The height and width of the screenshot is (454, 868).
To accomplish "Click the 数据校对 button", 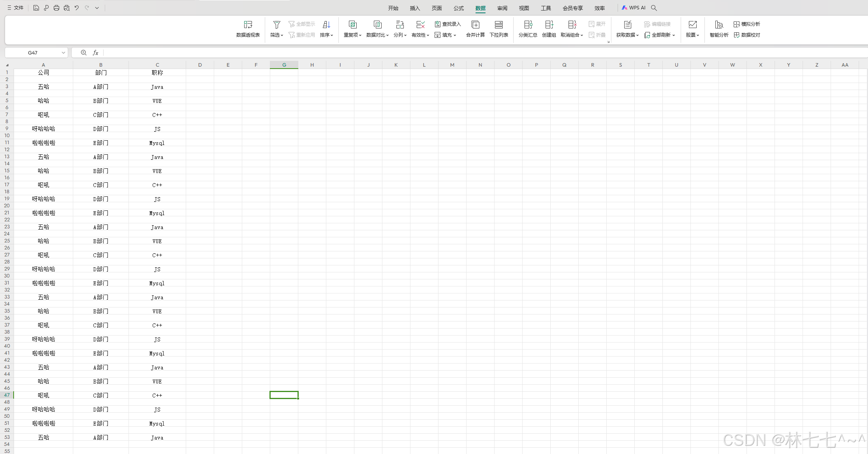I will click(747, 35).
